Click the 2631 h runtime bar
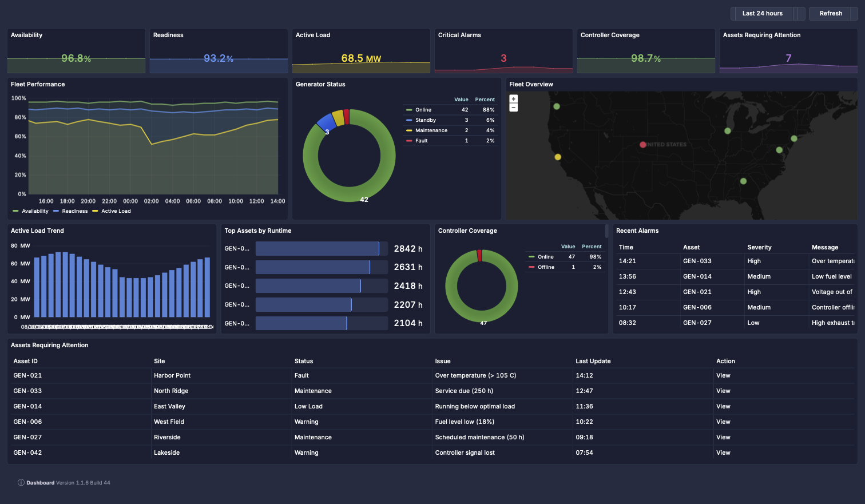 tap(313, 267)
